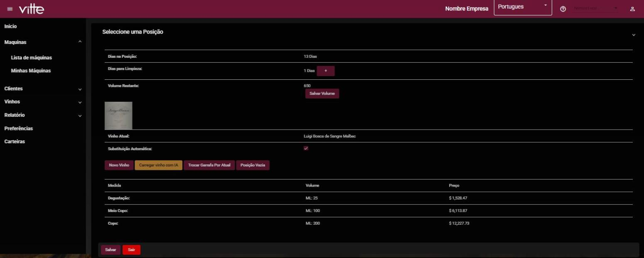Click the wine name Luigi Bosca de Sangre Malbec

tap(329, 136)
